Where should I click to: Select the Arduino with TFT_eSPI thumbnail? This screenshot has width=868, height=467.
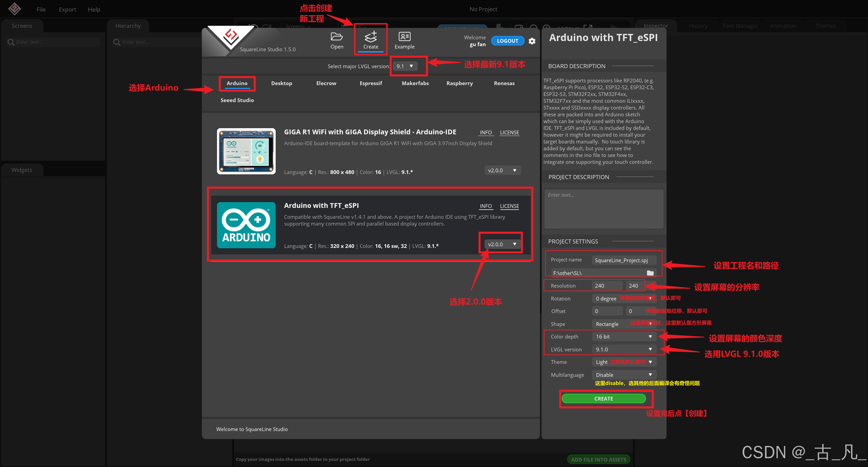pos(246,225)
